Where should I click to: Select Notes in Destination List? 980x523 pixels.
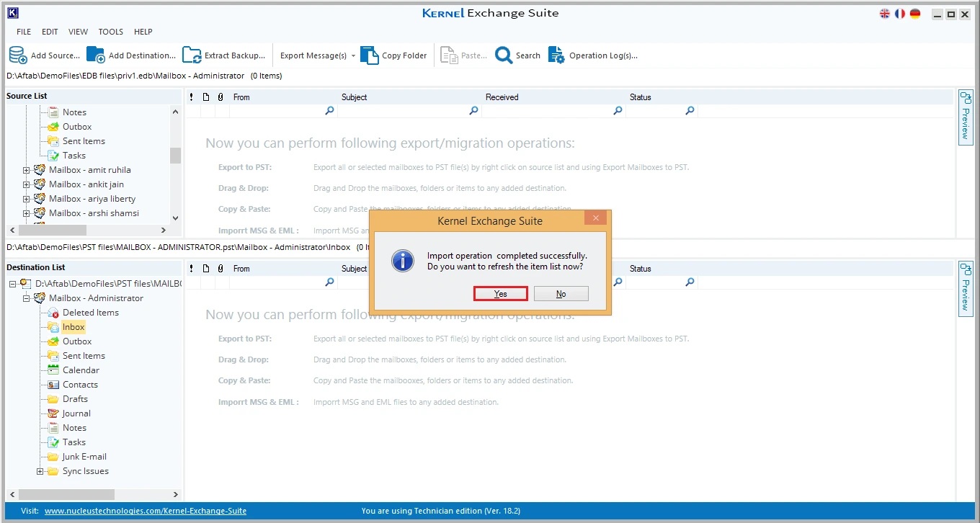[x=74, y=428]
